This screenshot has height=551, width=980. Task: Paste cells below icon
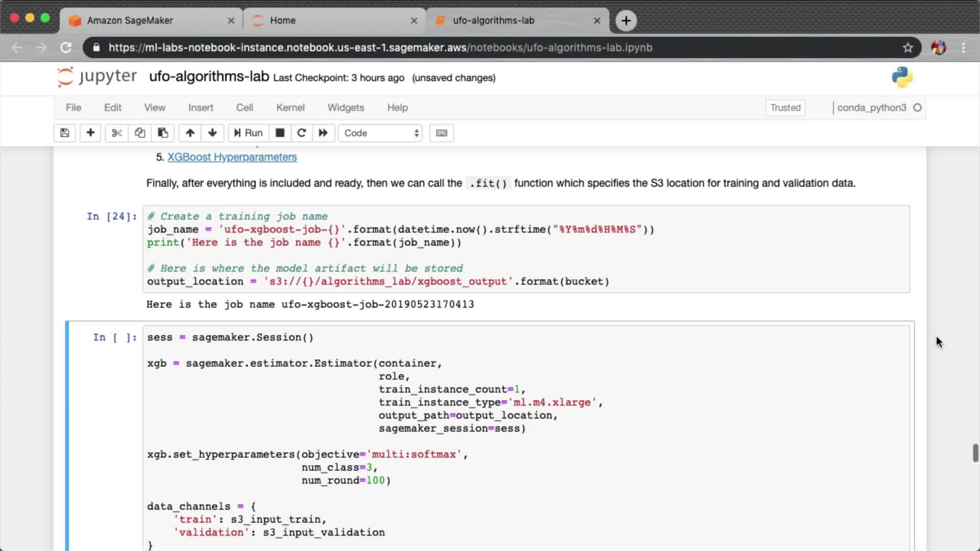pyautogui.click(x=163, y=133)
